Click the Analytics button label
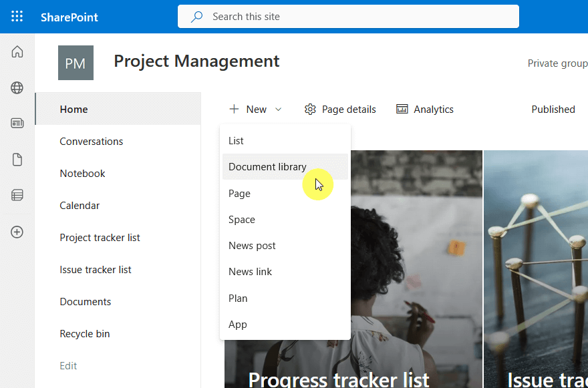Image resolution: width=588 pixels, height=388 pixels. pos(434,109)
